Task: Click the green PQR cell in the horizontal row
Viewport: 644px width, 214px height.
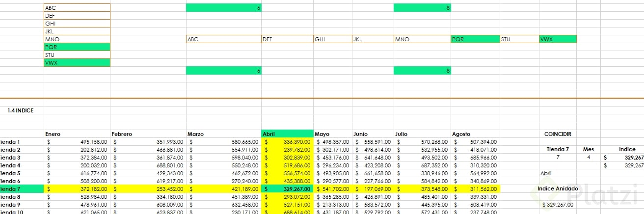Action: [x=475, y=39]
